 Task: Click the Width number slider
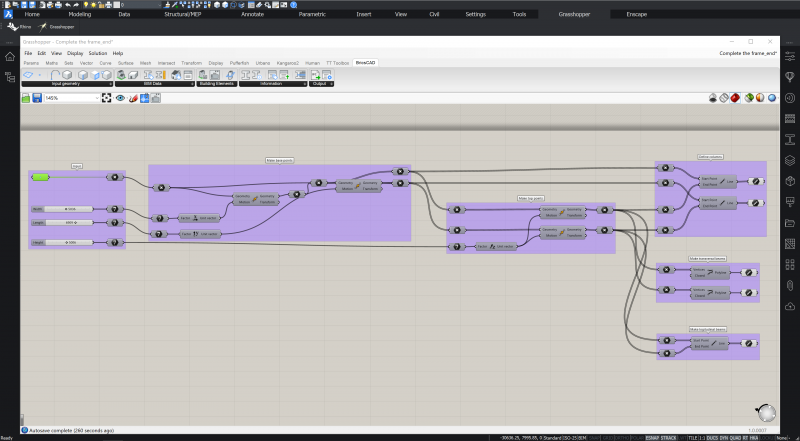(x=62, y=209)
